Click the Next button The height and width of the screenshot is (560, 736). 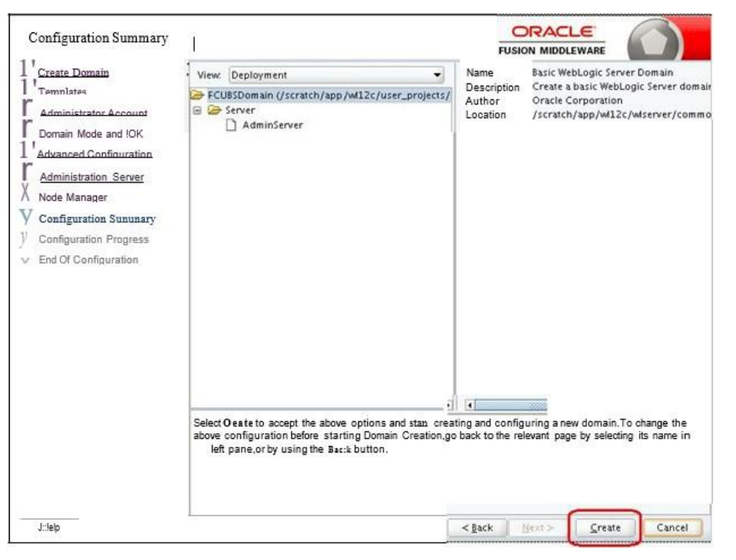click(538, 528)
